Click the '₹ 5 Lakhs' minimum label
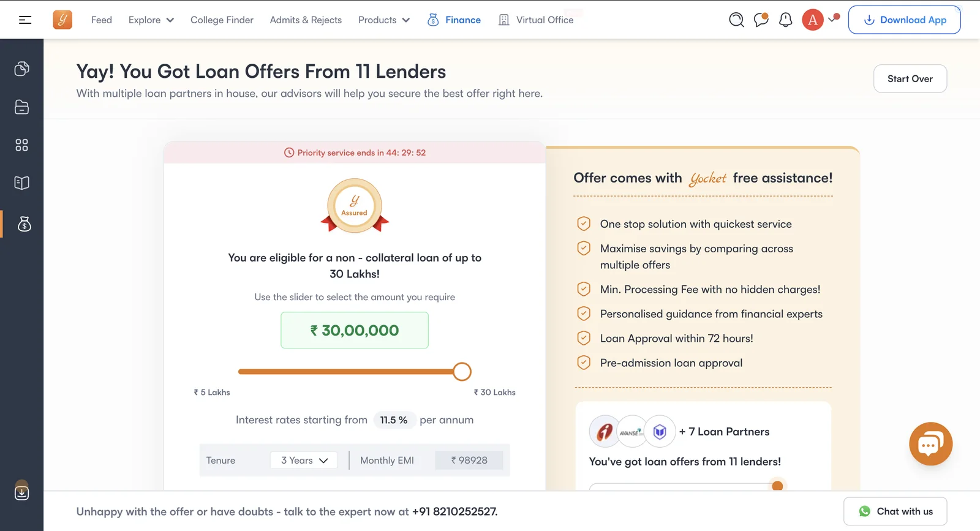Viewport: 980px width, 531px height. pos(212,393)
